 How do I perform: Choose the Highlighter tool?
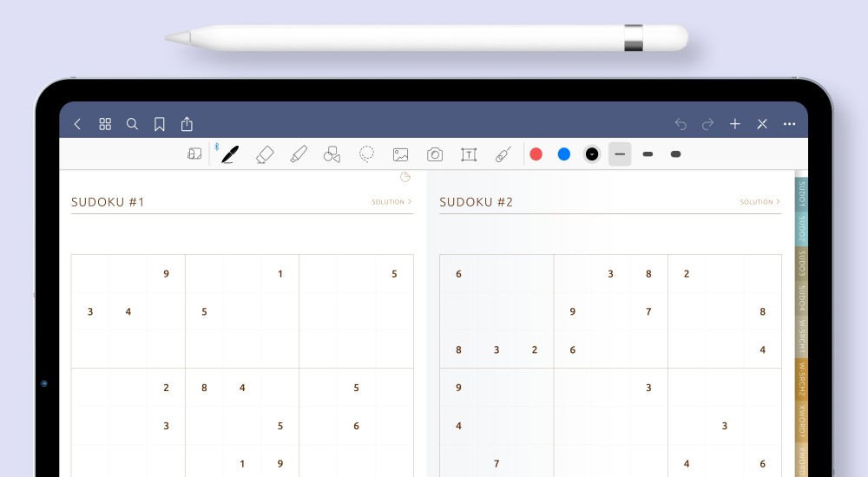pos(299,154)
